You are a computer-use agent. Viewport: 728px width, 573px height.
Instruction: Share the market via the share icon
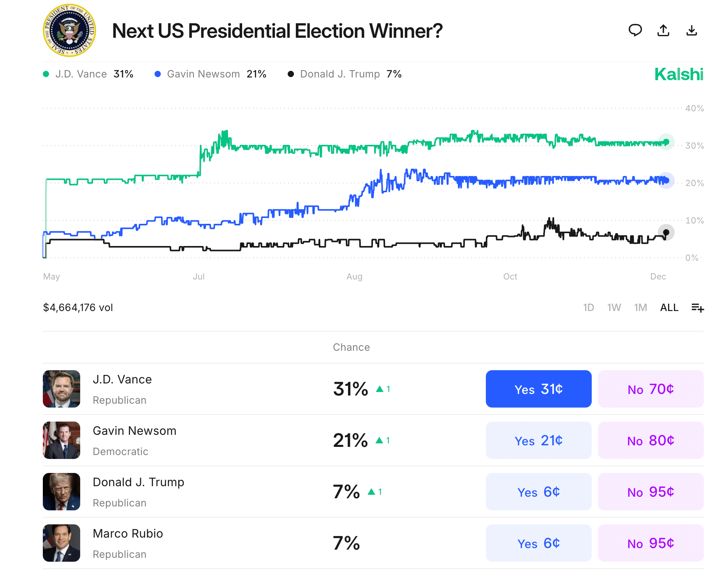(663, 30)
